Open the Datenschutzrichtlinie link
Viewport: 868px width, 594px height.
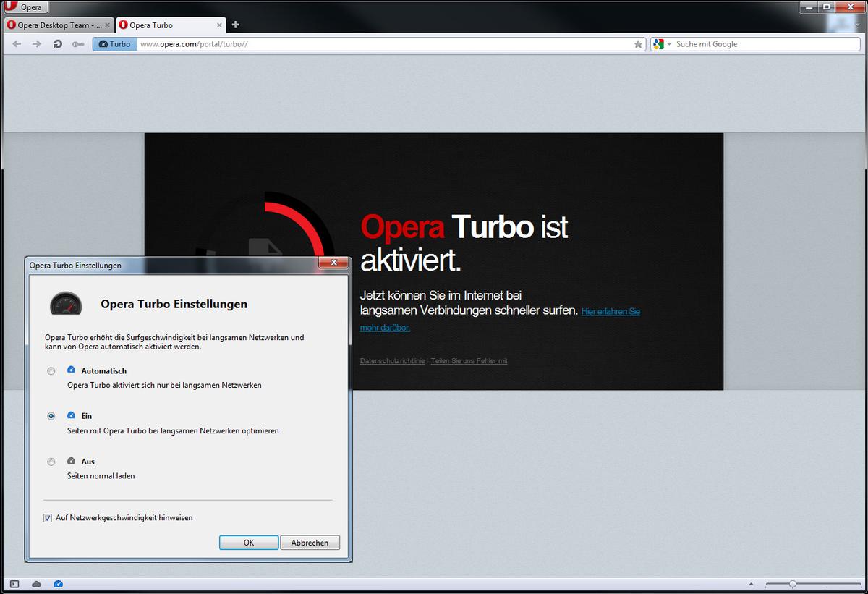[393, 360]
